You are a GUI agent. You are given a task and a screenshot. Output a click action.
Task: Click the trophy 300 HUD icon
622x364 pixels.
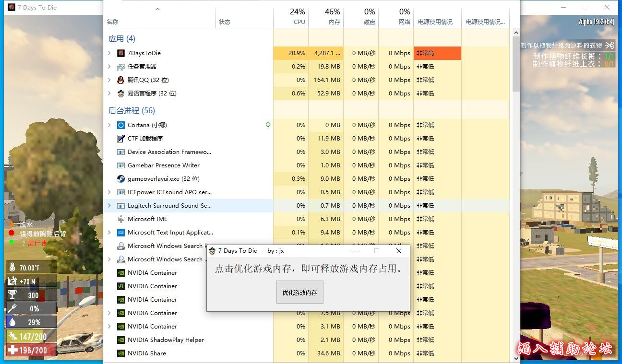pyautogui.click(x=12, y=295)
